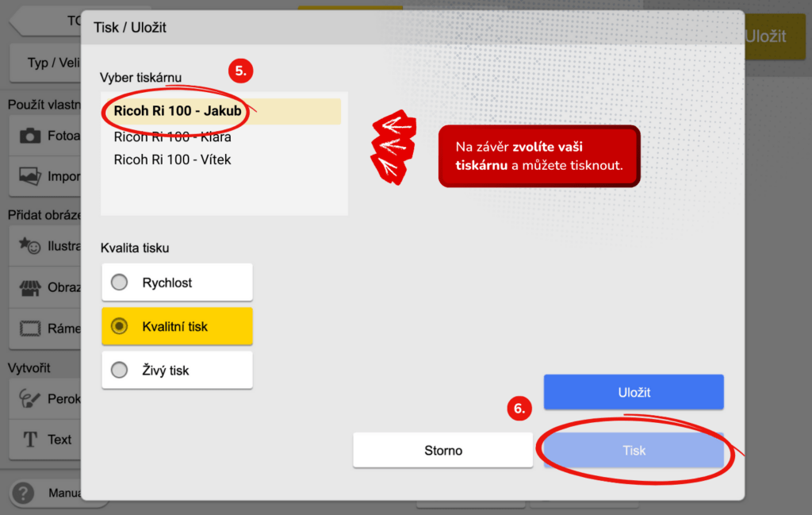Choose printer Ricoh Ri 100 - Jakub
This screenshot has height=515, width=812.
(178, 111)
